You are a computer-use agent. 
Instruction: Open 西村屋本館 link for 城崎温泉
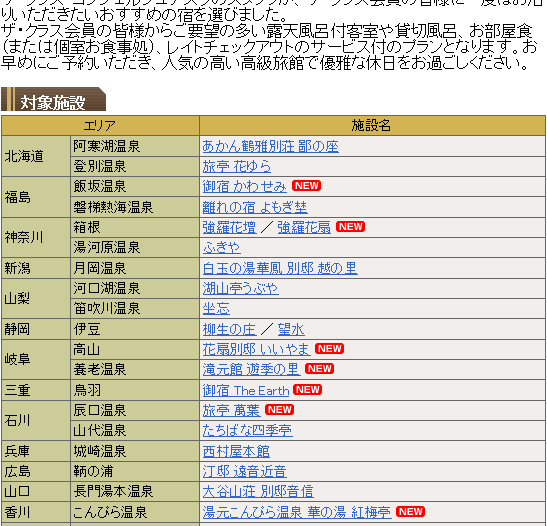click(236, 451)
